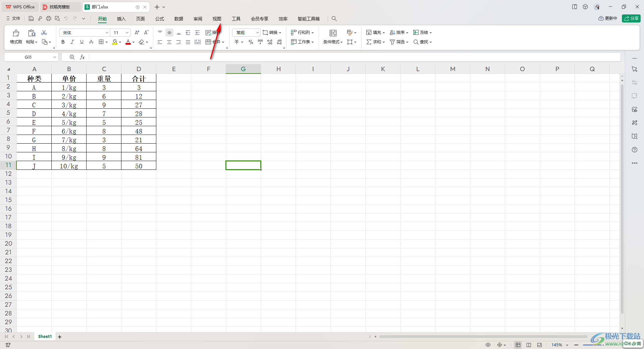Toggle vertical middle alignment
Viewport: 644px width, 349px height.
(x=169, y=33)
